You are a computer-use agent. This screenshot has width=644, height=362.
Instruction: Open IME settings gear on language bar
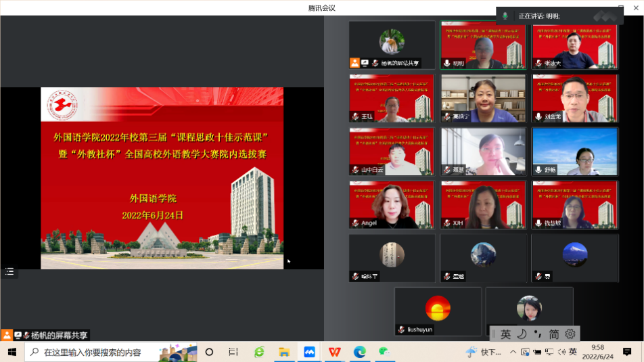click(570, 334)
